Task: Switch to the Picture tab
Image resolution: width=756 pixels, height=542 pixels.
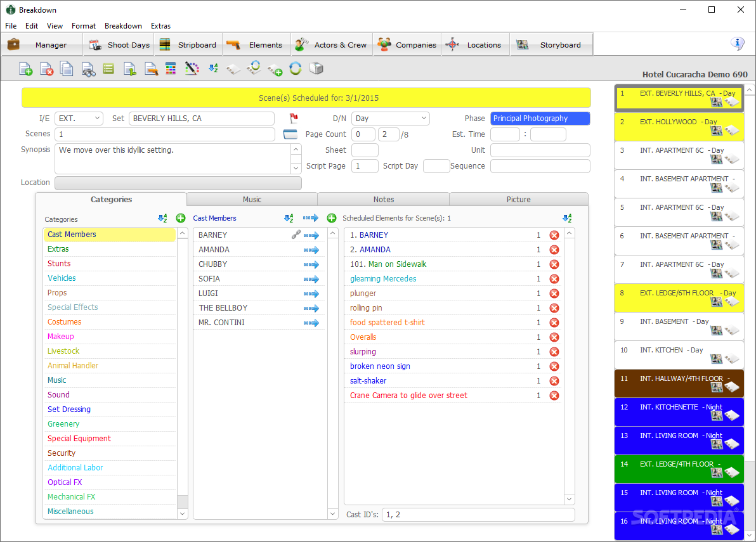Action: [519, 200]
